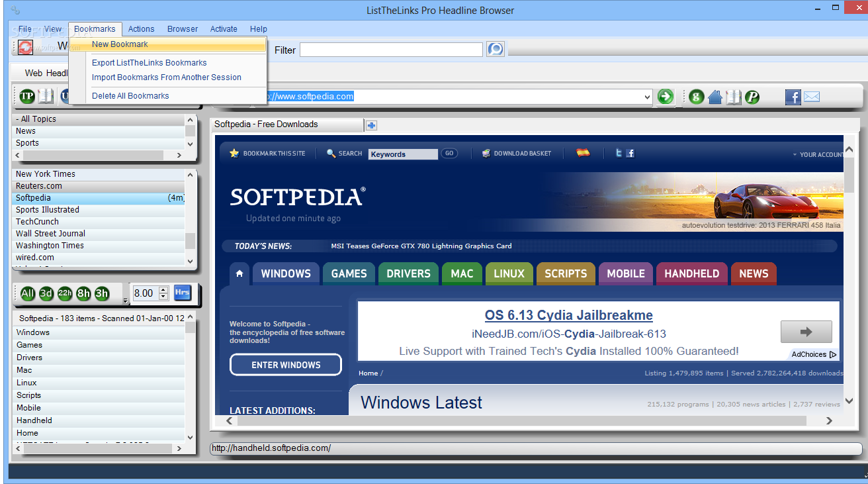Open the book icon next to the Home icon
Image resolution: width=868 pixels, height=484 pixels.
tap(734, 97)
